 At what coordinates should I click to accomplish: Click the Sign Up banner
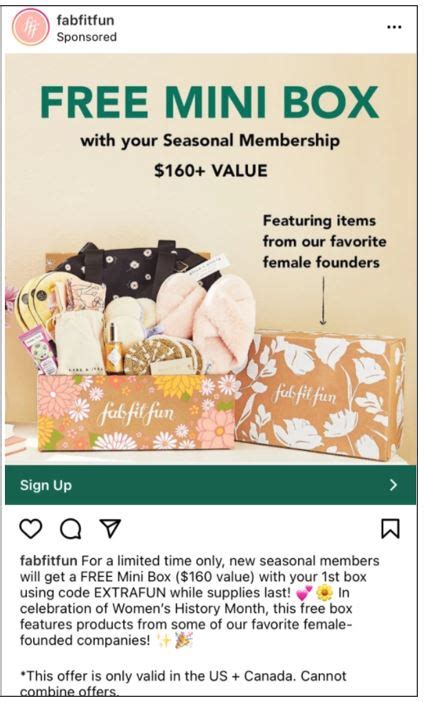point(210,485)
